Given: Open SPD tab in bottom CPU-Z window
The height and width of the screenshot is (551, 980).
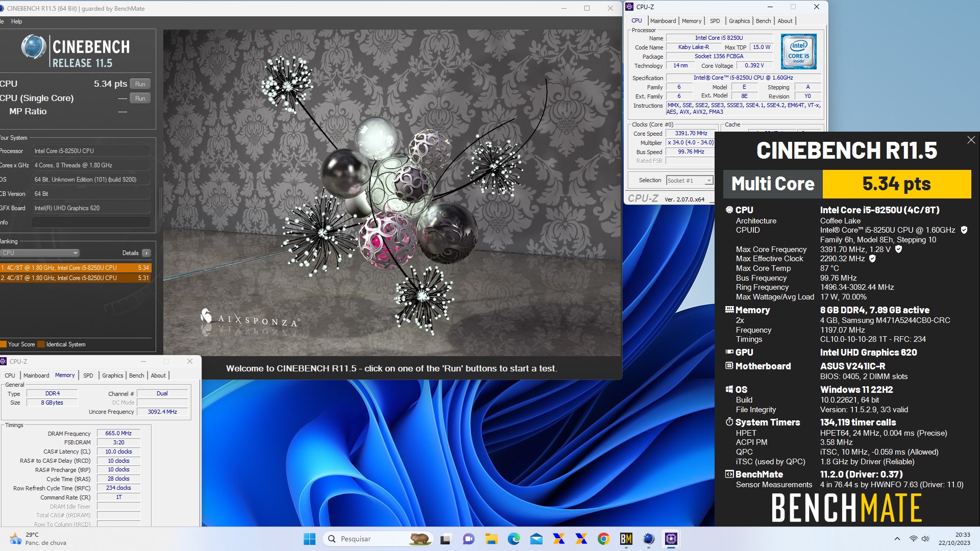Looking at the screenshot, I should (x=88, y=375).
